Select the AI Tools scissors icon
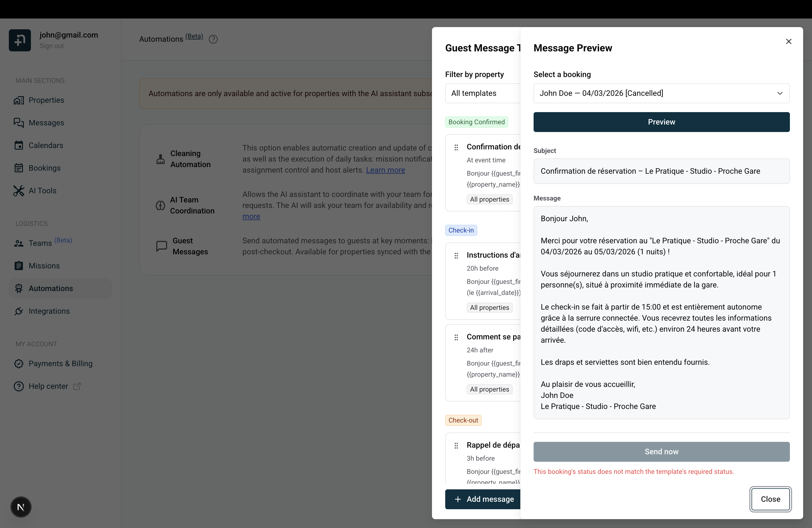This screenshot has height=528, width=812. [x=19, y=191]
